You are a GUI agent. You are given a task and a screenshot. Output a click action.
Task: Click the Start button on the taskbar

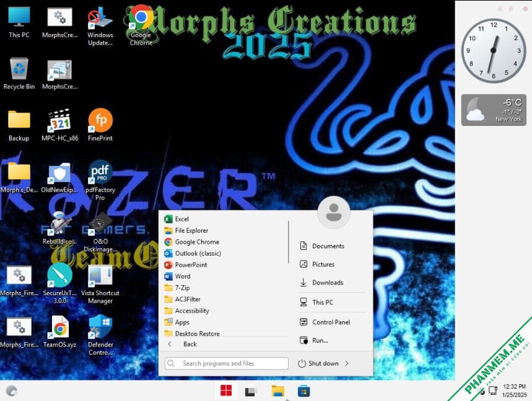click(x=226, y=390)
